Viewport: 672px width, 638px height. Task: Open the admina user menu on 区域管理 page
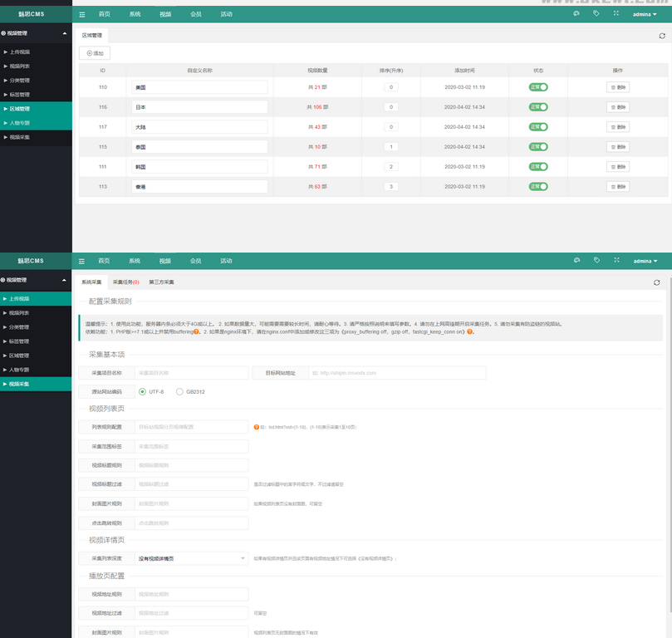[645, 14]
